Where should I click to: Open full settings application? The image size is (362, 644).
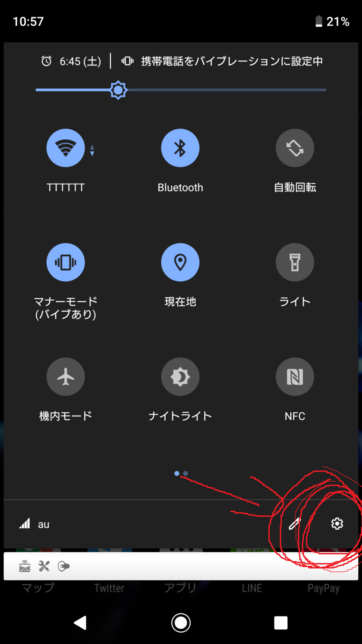(x=337, y=524)
